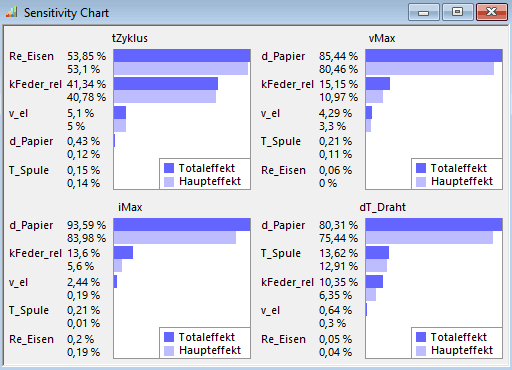This screenshot has height=370, width=512.
Task: Click the kFeder_rel total effect bar in vMax
Action: tap(378, 83)
